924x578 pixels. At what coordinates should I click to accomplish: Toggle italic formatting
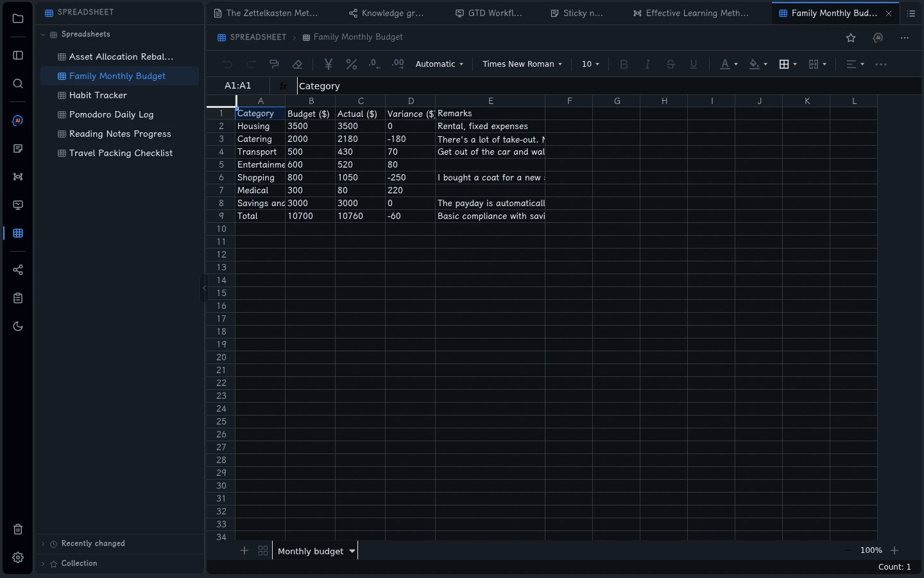(x=647, y=64)
